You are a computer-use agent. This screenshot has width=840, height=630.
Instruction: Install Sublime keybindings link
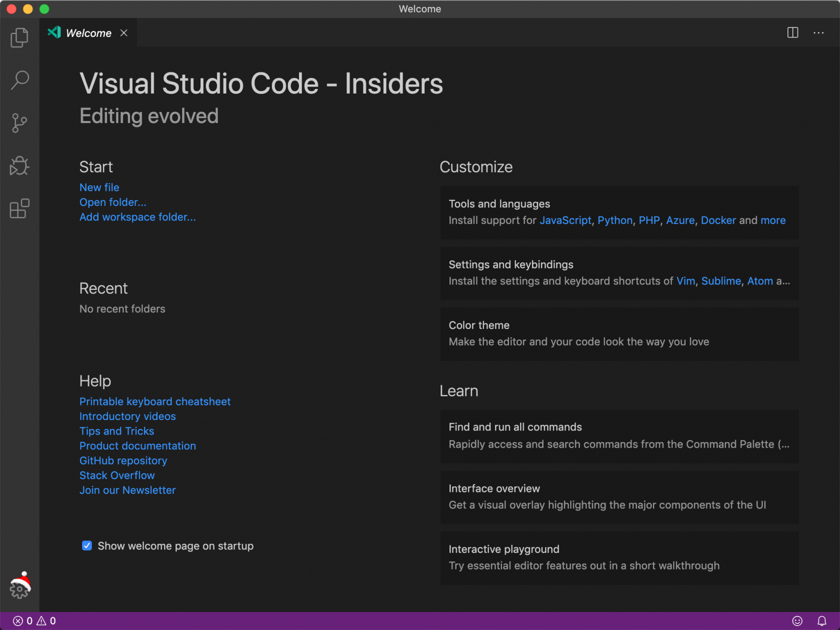[x=721, y=281]
